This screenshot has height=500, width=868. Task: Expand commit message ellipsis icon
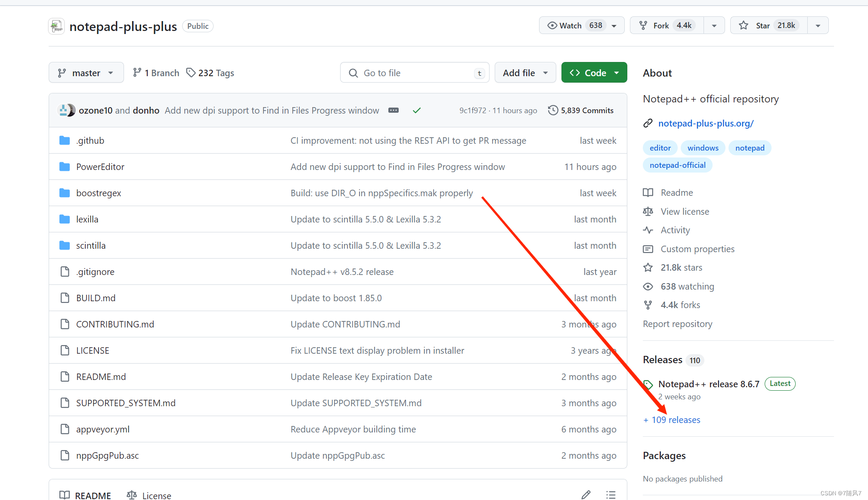click(393, 111)
